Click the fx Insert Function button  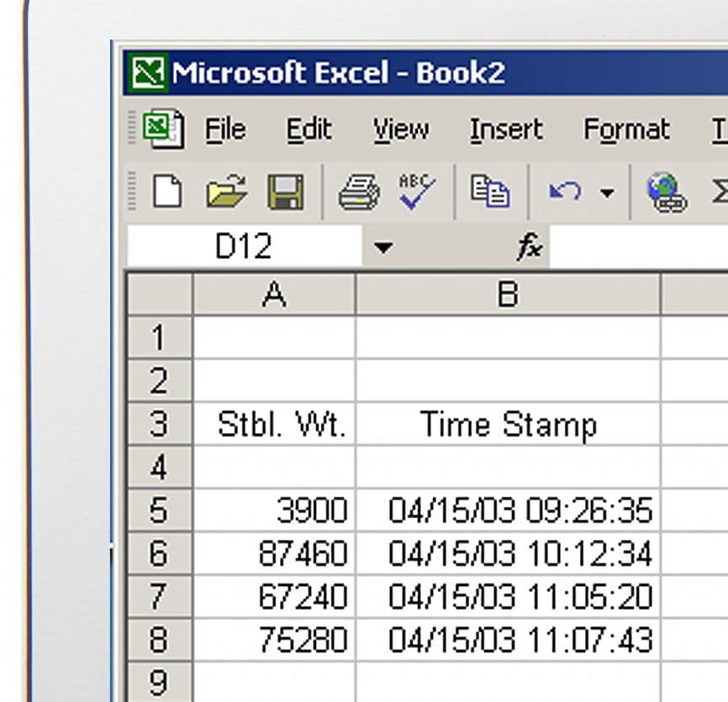click(x=530, y=247)
